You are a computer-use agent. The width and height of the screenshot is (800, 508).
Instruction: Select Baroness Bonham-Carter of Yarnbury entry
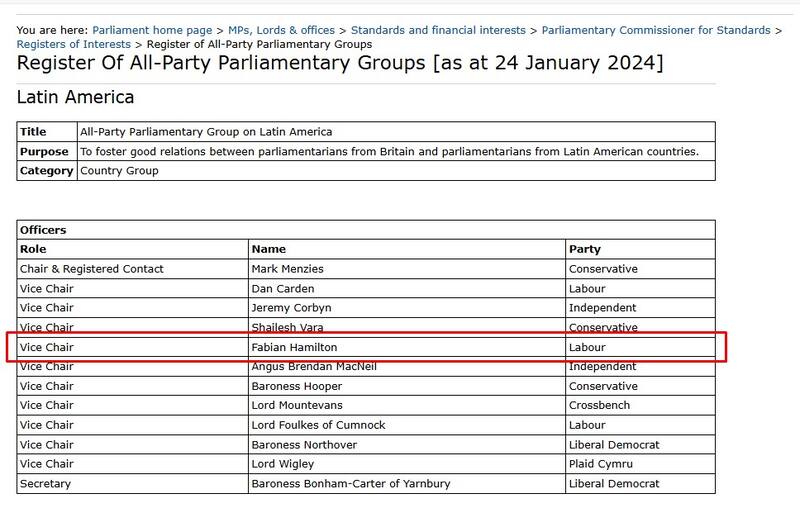[351, 484]
